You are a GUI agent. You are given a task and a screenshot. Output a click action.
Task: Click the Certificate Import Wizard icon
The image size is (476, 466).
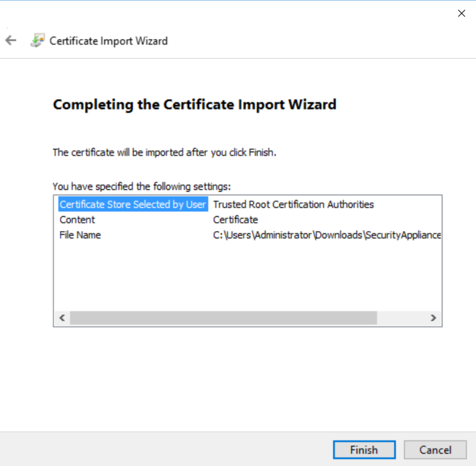(38, 40)
